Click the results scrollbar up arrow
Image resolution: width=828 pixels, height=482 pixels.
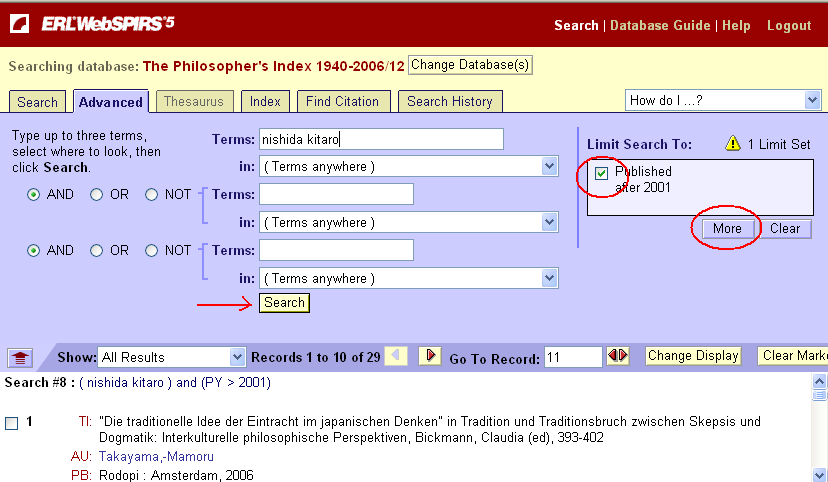(819, 381)
